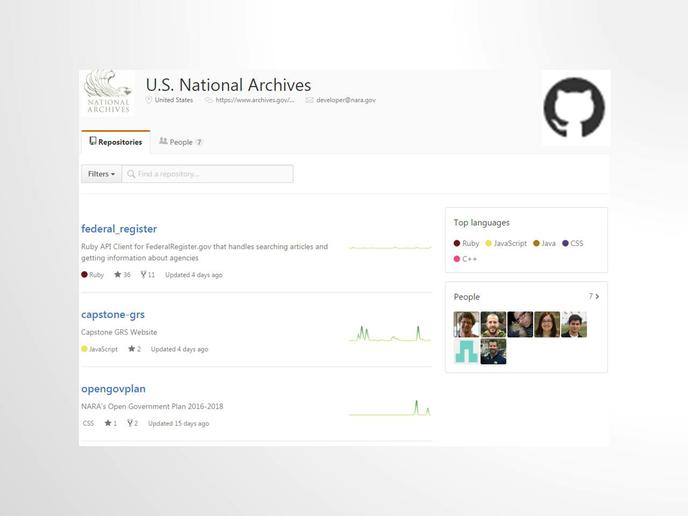Click the developer@nara.gov email link
Screen dimensions: 688x516
click(x=346, y=100)
